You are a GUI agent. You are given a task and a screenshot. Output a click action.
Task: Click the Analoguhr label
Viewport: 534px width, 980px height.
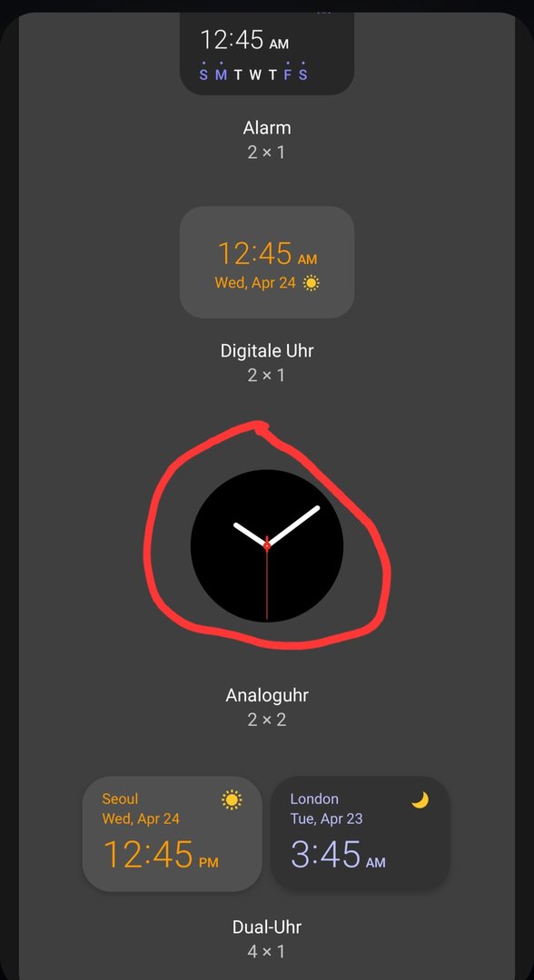[267, 694]
